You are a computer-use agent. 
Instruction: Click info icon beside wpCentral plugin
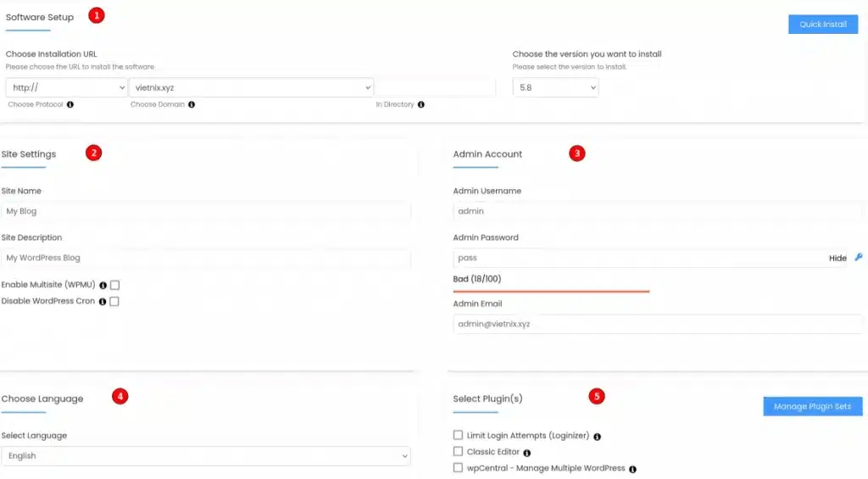(x=632, y=469)
